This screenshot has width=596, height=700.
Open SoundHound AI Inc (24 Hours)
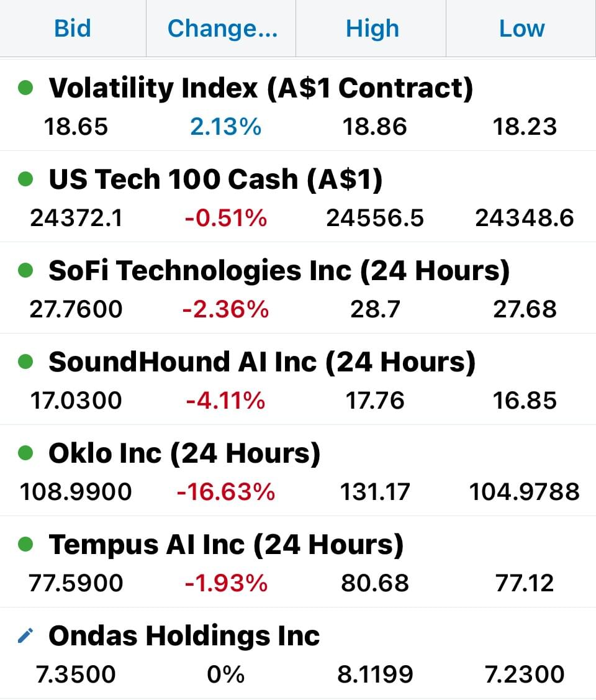tap(298, 379)
